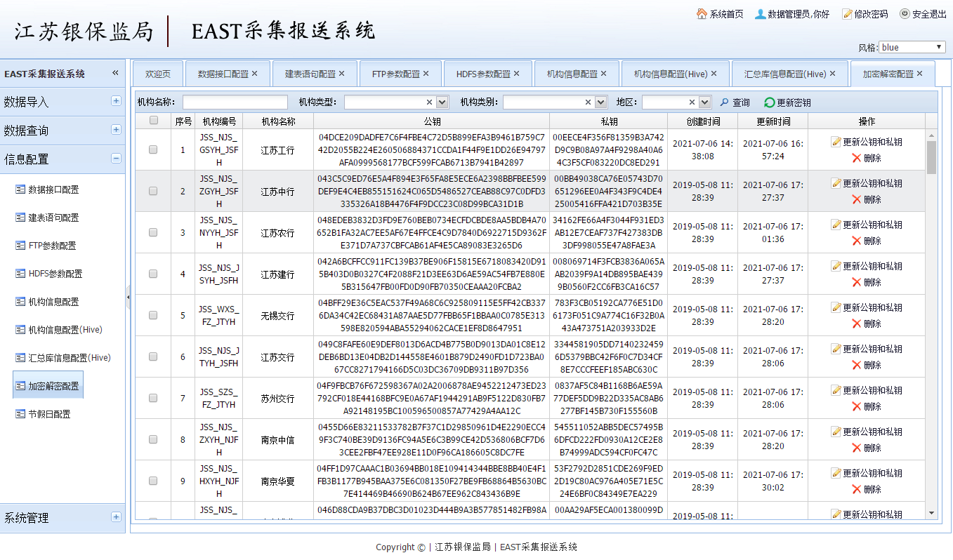The width and height of the screenshot is (953, 560).
Task: Check the row for 江苏农行
Action: point(153,232)
